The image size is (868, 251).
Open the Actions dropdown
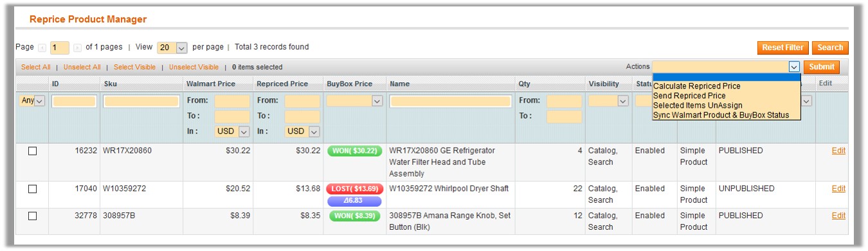[x=726, y=67]
